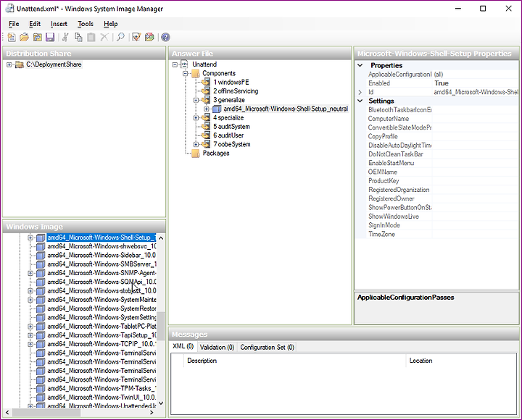Switch to the Validation (0) tab
The height and width of the screenshot is (420, 522).
pyautogui.click(x=217, y=348)
